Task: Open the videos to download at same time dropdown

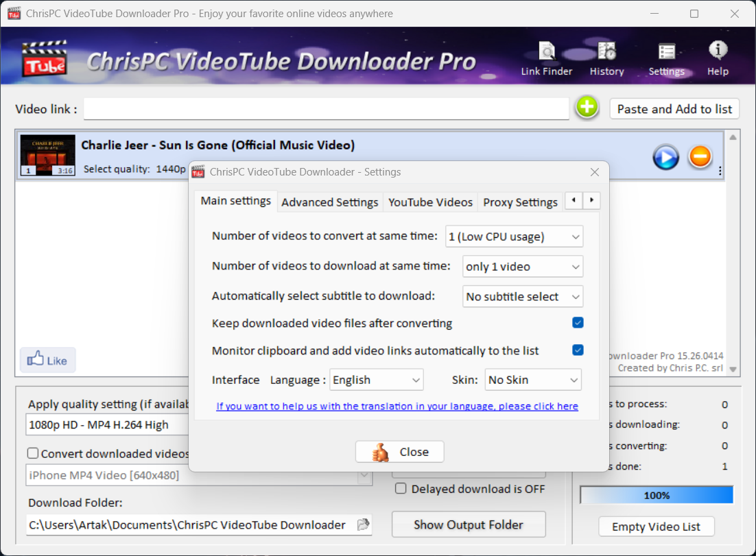Action: pyautogui.click(x=523, y=267)
